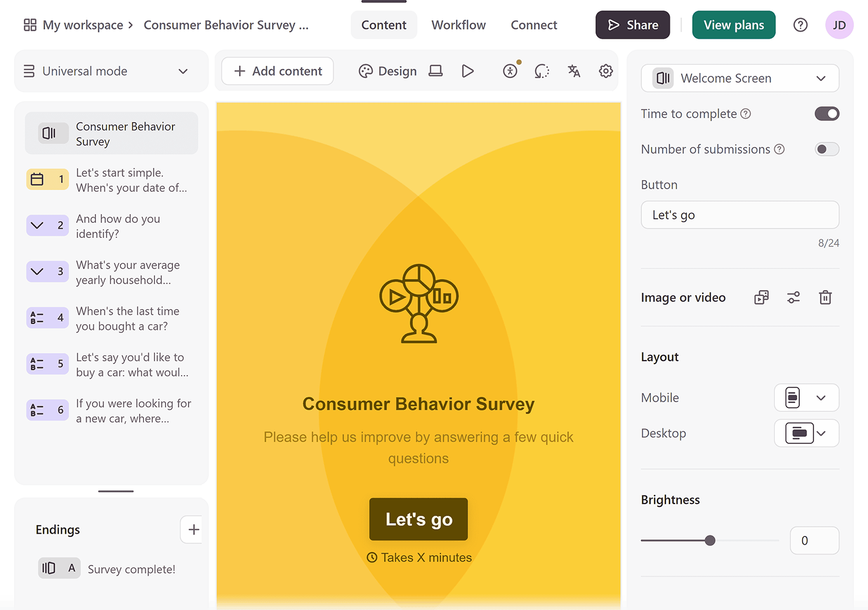Click the Share button
The image size is (868, 610).
(x=632, y=25)
